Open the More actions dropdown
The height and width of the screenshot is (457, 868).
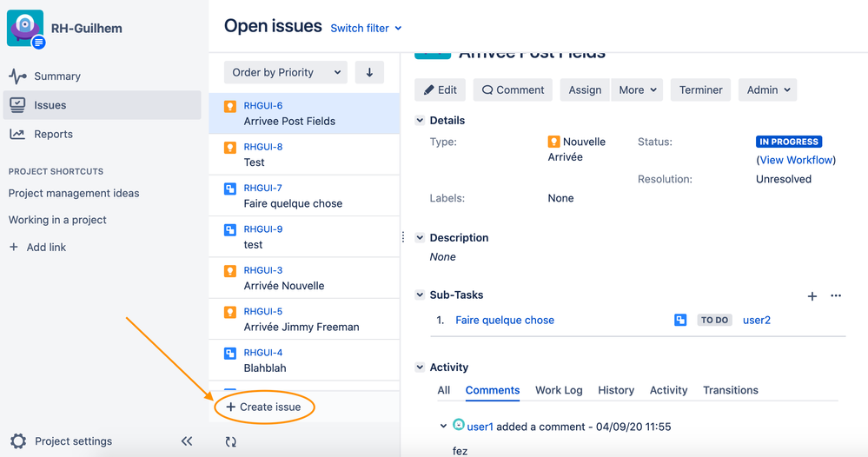(637, 89)
